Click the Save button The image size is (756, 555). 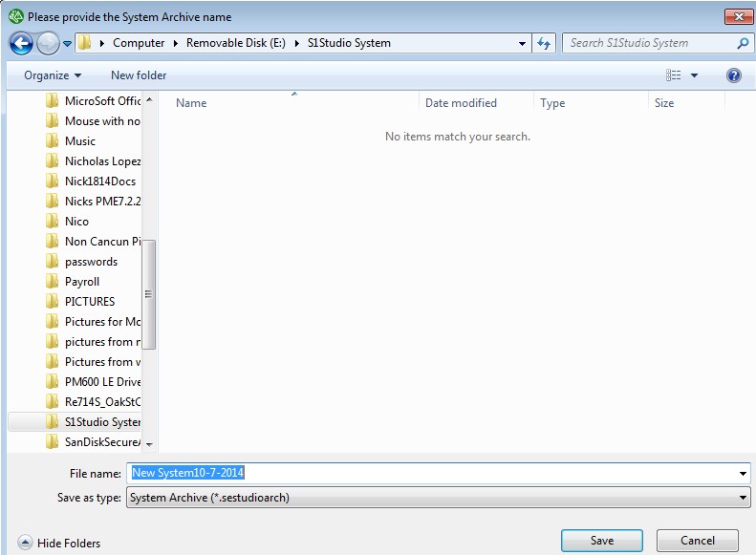point(602,541)
